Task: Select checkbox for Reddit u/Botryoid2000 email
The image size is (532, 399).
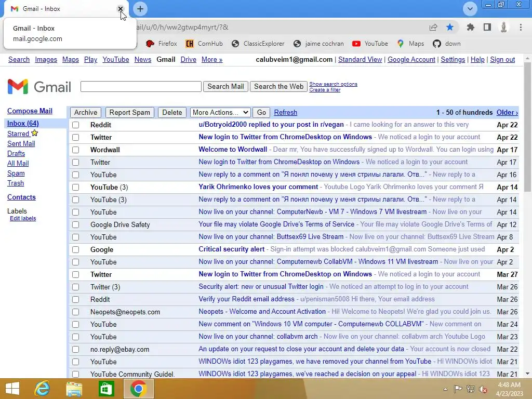Action: point(76,125)
